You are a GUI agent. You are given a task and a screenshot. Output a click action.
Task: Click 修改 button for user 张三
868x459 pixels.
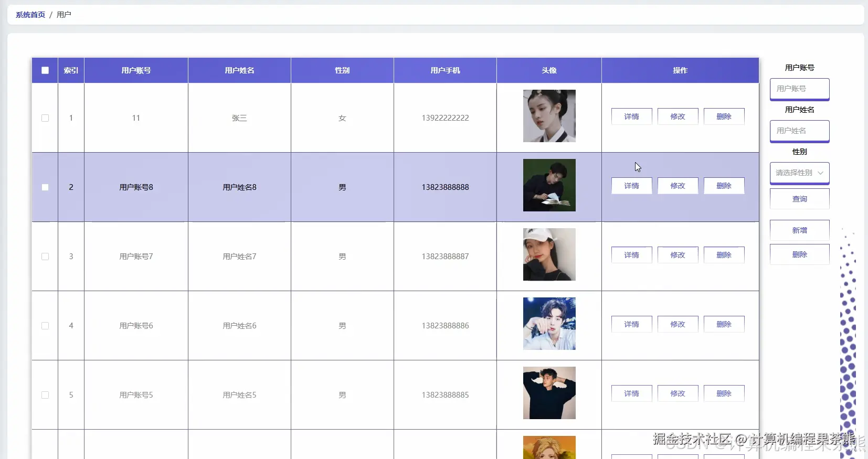click(678, 116)
